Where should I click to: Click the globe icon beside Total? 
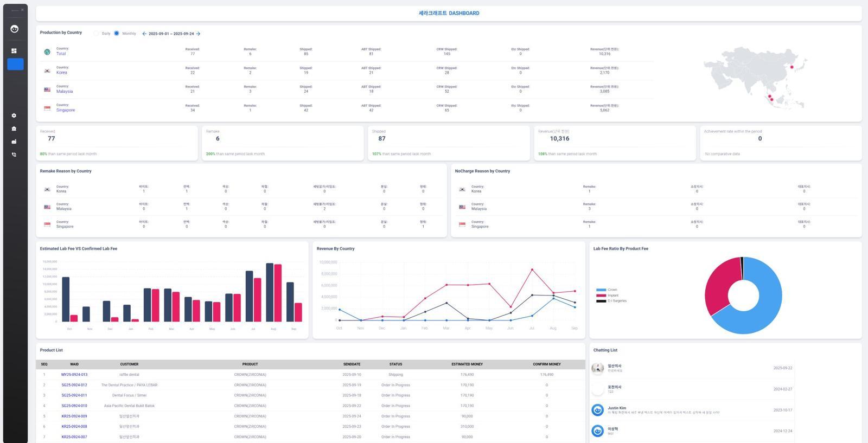coord(47,52)
